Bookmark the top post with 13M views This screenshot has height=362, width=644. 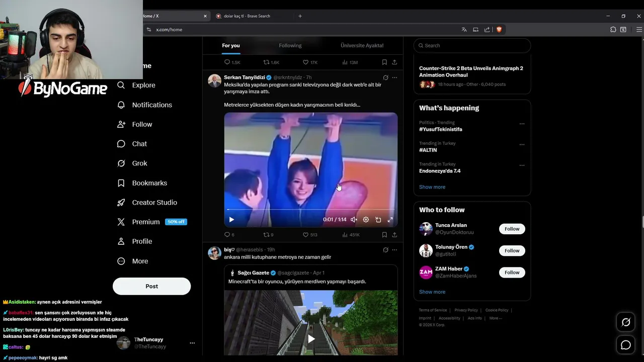pos(384,62)
